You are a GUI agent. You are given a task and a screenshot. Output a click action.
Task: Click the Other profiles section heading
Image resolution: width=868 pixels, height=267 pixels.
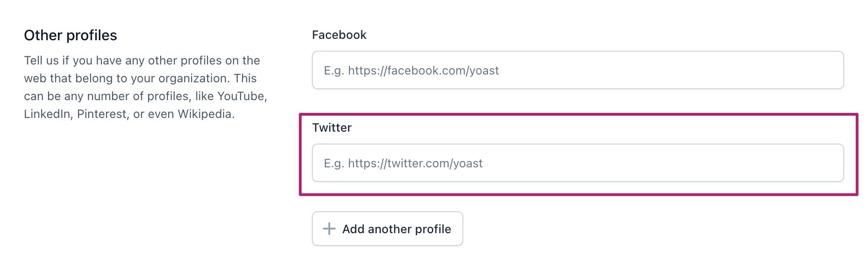[x=70, y=35]
